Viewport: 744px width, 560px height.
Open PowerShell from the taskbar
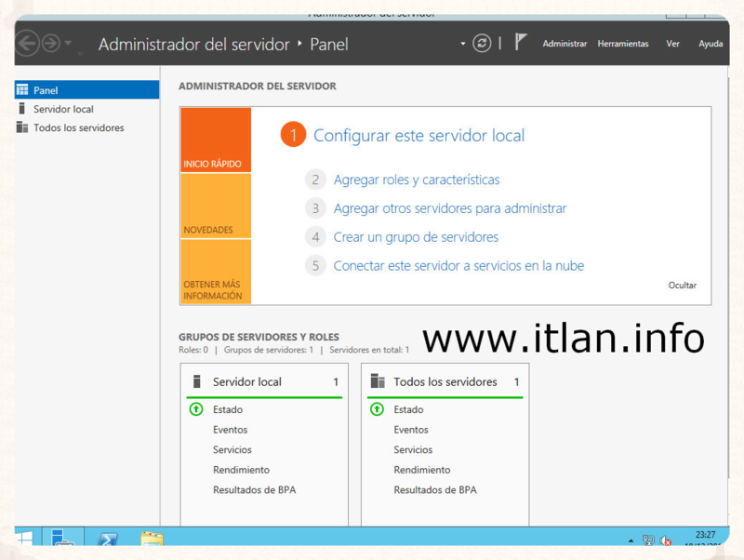click(107, 540)
